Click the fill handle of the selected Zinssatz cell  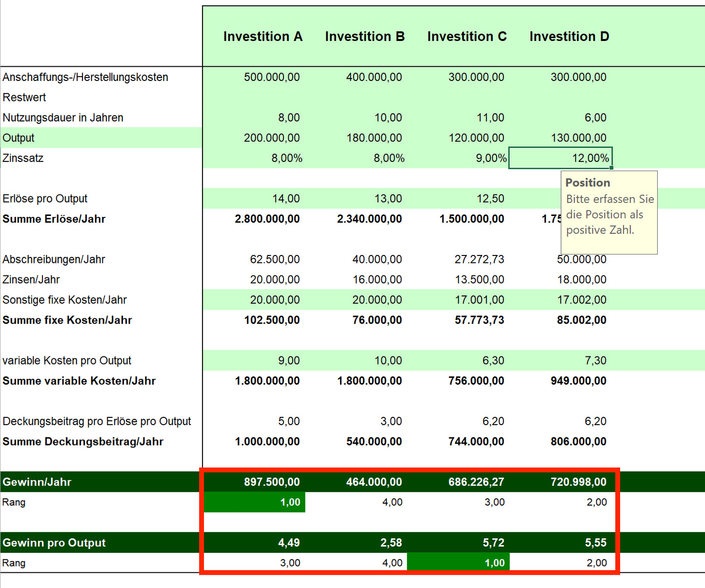[611, 168]
